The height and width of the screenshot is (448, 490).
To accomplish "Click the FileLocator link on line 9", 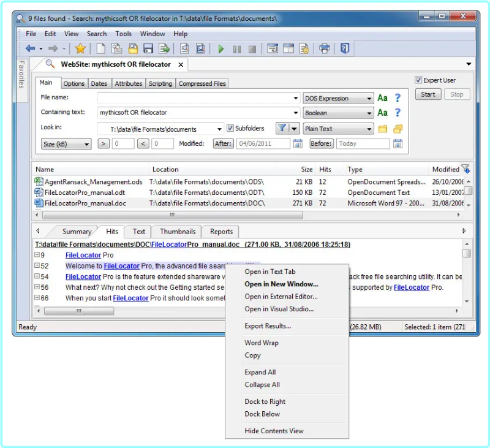I will coord(83,255).
